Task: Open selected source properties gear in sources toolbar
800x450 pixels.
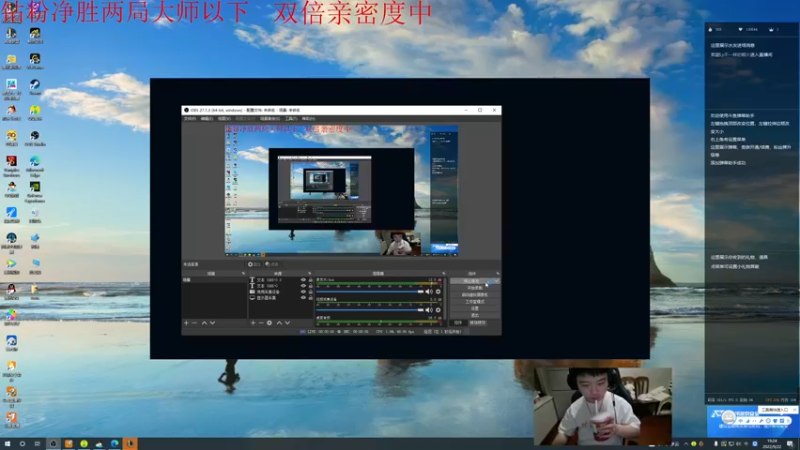Action: (269, 323)
